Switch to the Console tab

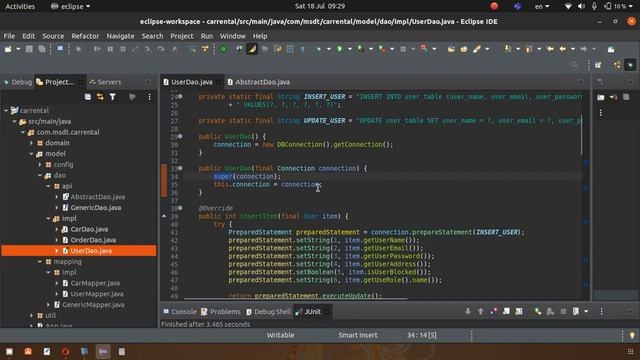[180, 311]
